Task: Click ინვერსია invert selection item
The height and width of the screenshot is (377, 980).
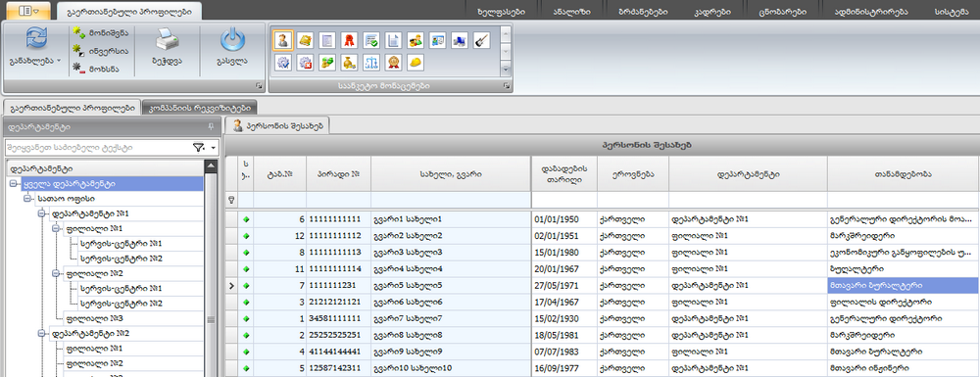Action: (x=101, y=51)
